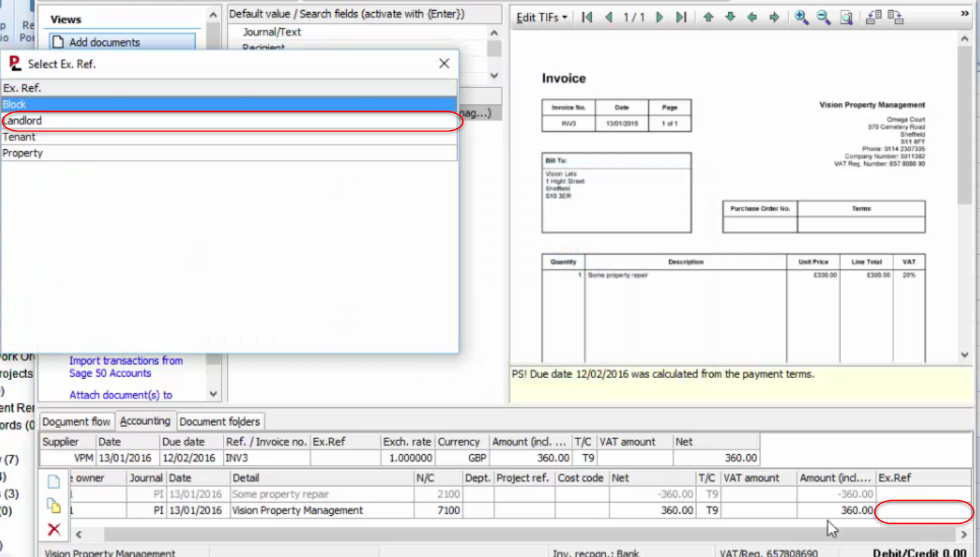Click the Exch. rate cell 1.000000
Screen dimensions: 980x557
point(408,458)
